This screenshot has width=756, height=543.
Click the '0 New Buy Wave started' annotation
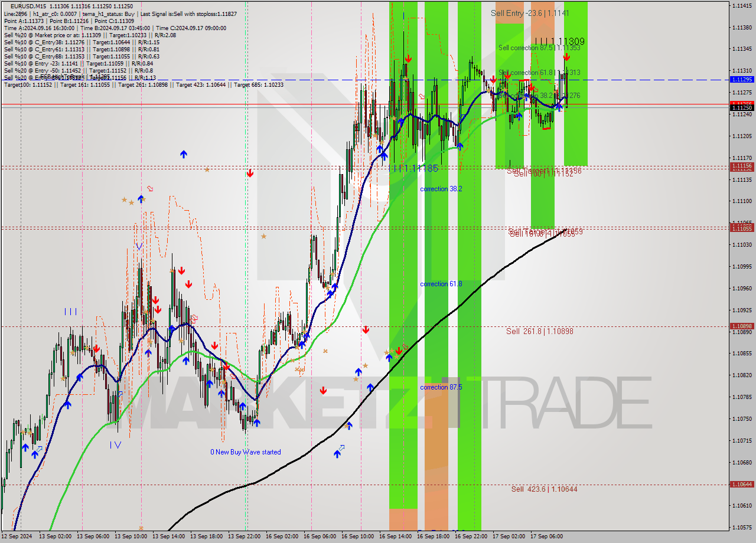pyautogui.click(x=246, y=452)
